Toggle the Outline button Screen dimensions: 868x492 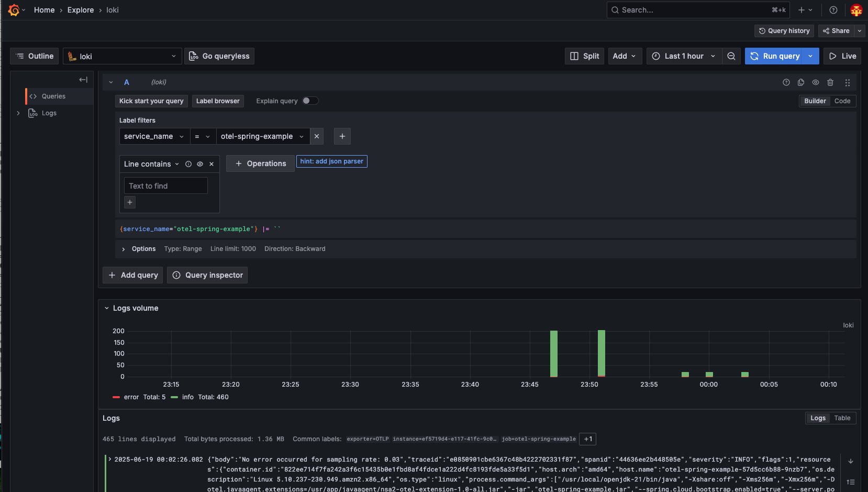click(x=35, y=56)
